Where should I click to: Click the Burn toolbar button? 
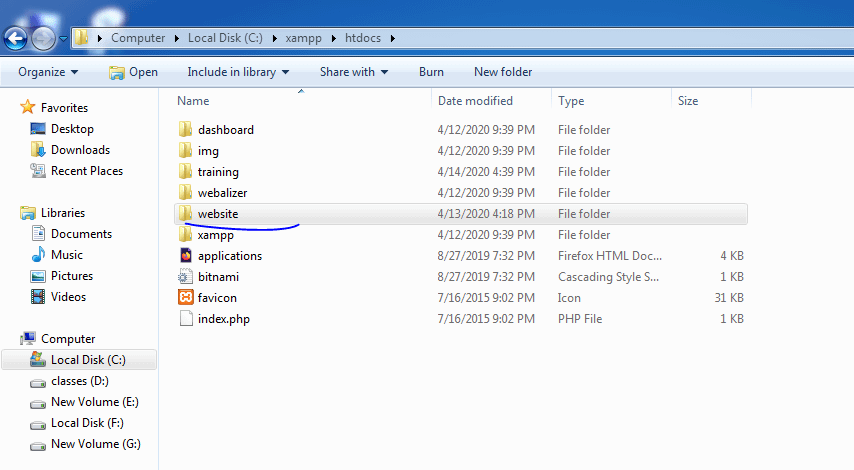click(431, 72)
